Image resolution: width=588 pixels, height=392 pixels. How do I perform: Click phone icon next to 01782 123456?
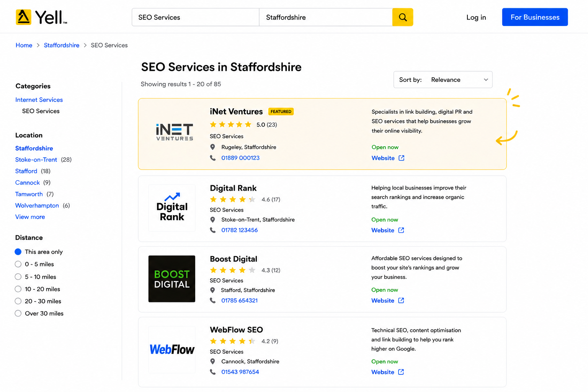coord(213,230)
